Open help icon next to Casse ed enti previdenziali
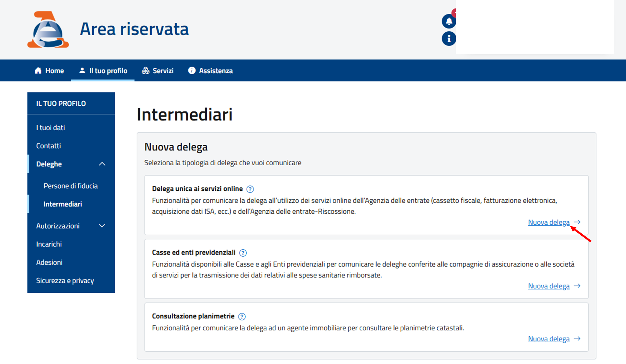The width and height of the screenshot is (626, 364). 243,253
